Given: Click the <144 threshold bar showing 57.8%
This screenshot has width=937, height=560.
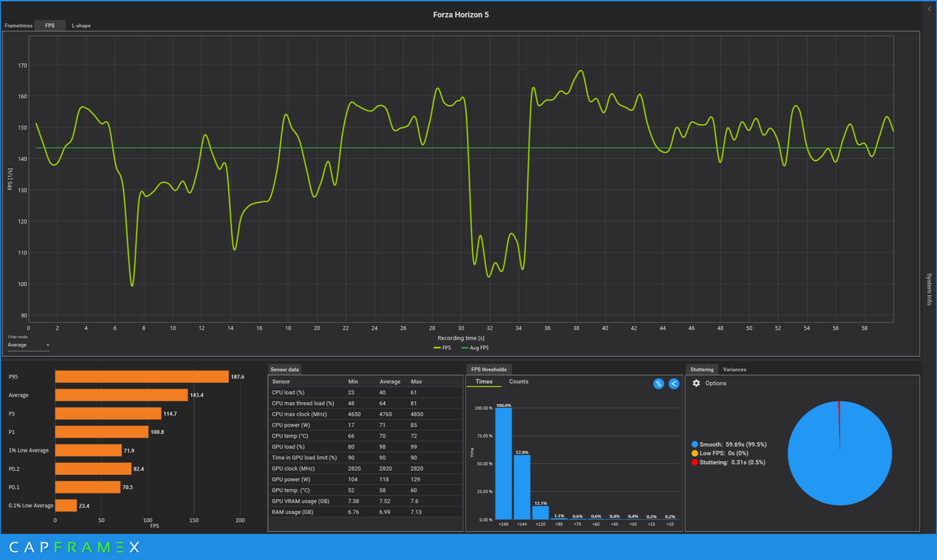Looking at the screenshot, I should coord(522,488).
